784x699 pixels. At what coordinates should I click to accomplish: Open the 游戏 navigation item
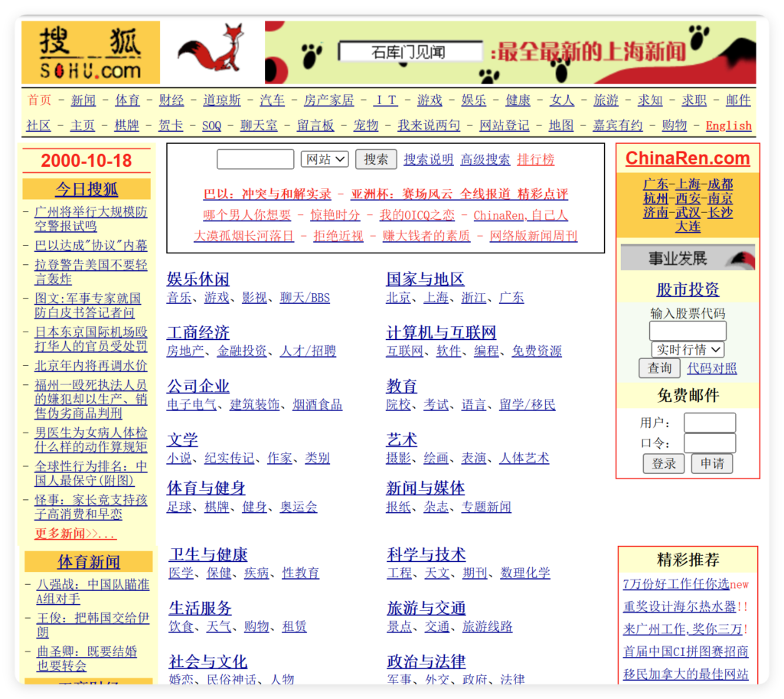click(430, 100)
